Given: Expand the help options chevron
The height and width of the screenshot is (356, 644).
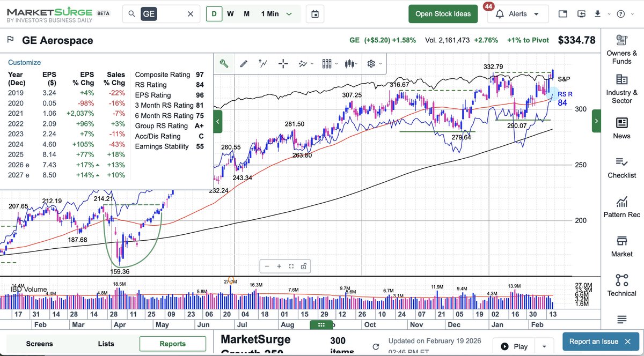Looking at the screenshot, I should point(631,14).
